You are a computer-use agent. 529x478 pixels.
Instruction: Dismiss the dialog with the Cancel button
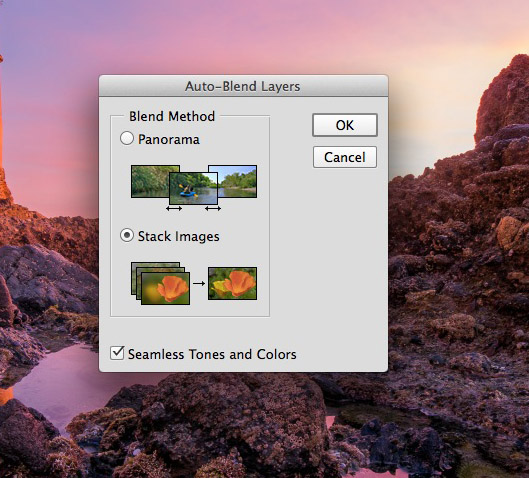pyautogui.click(x=345, y=157)
